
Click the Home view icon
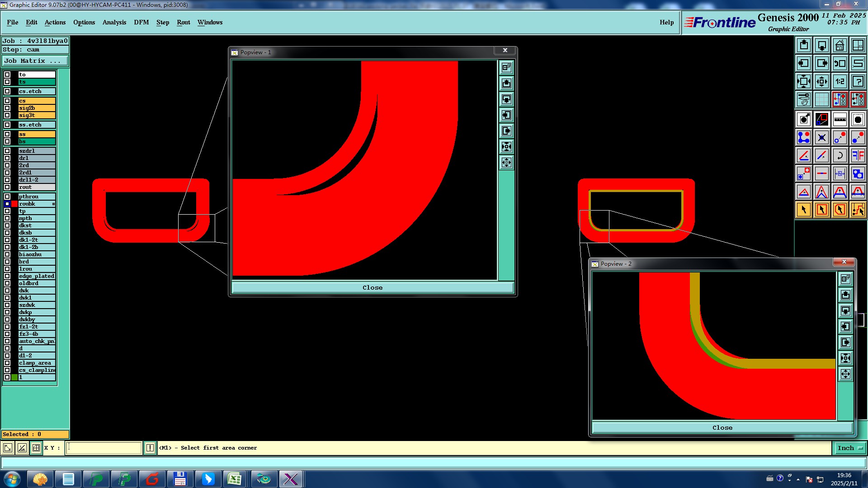tap(840, 45)
